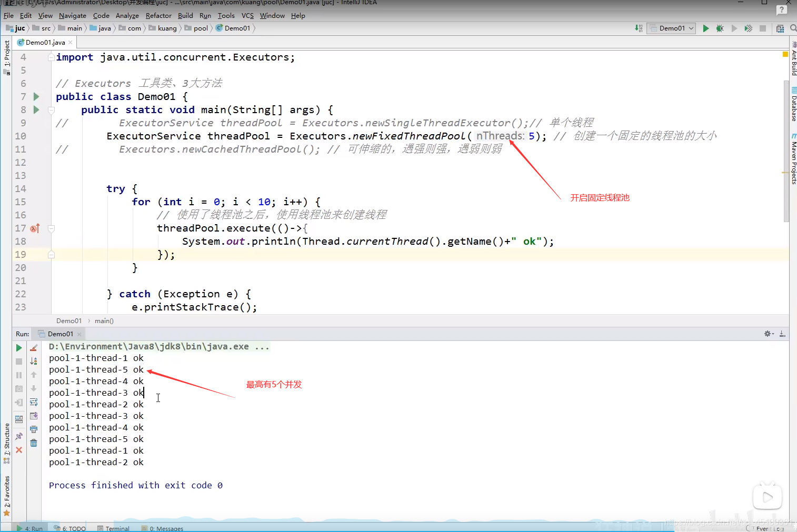Click Demo01 class in navigation bar

pos(233,28)
